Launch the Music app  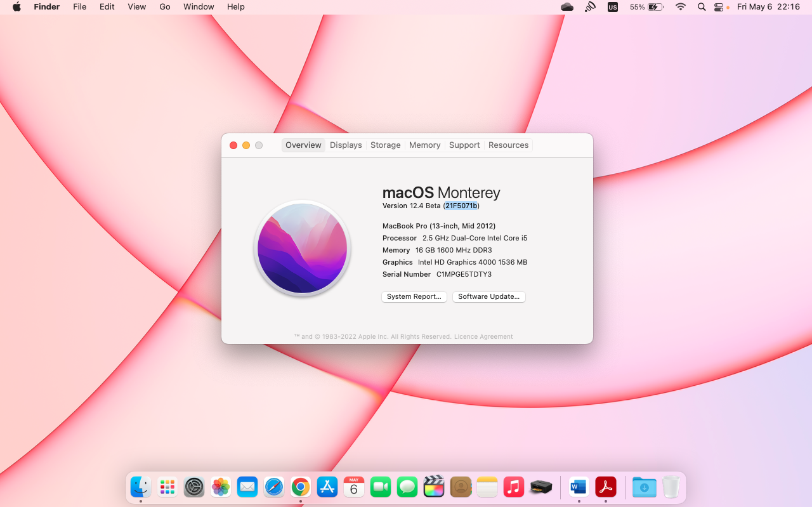pyautogui.click(x=514, y=487)
